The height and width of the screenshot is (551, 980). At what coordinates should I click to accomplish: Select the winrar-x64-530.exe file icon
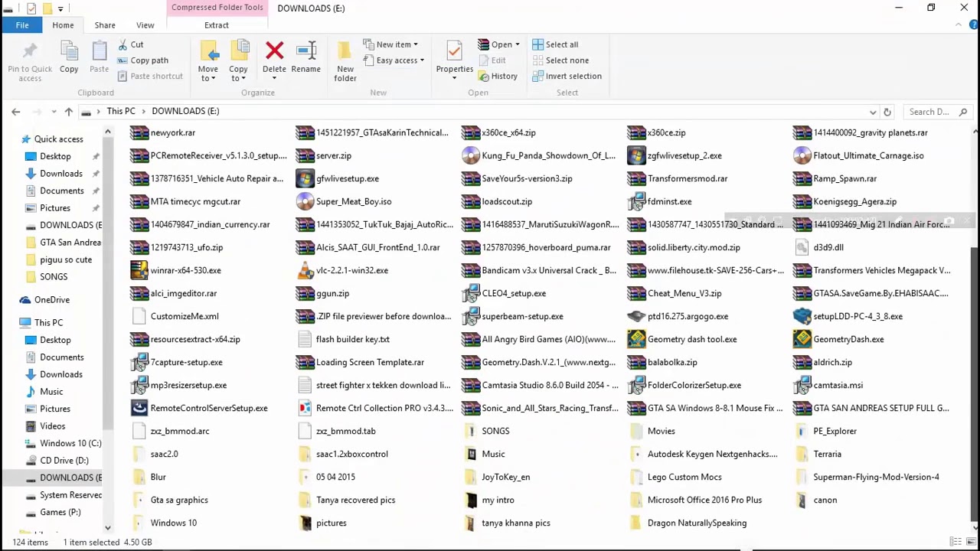point(139,270)
